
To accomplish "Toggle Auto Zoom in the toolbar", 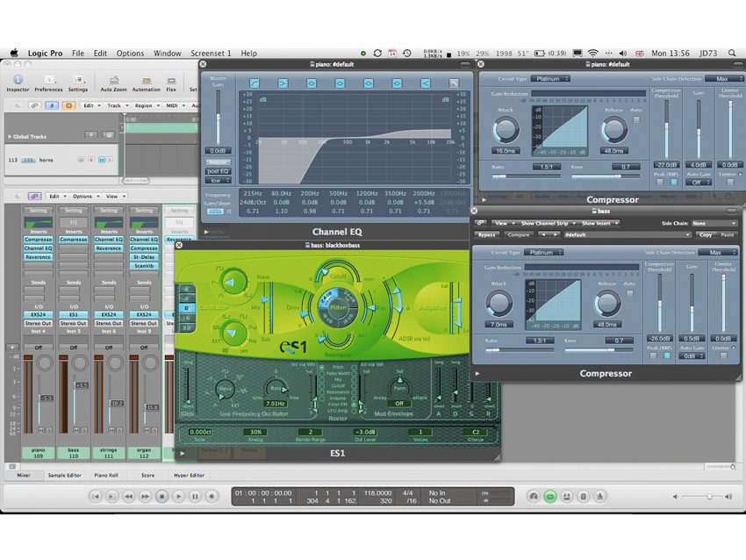I will click(114, 83).
